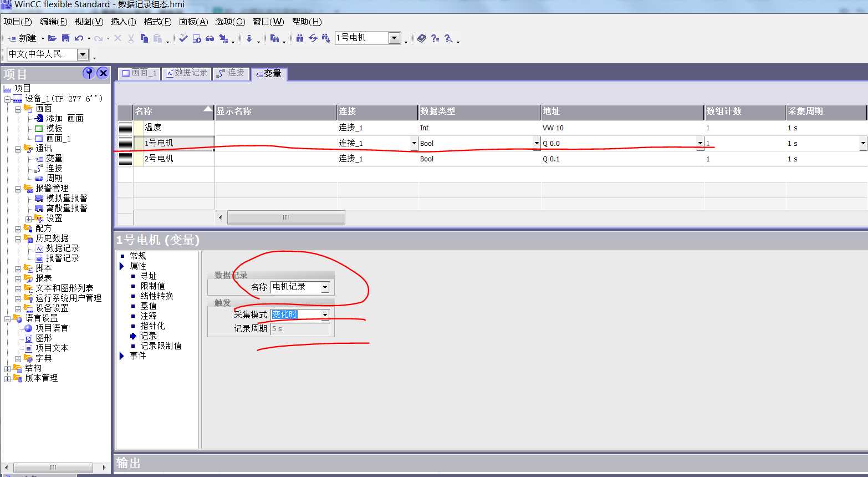Select 添加 画面 in project tree

pyautogui.click(x=64, y=118)
